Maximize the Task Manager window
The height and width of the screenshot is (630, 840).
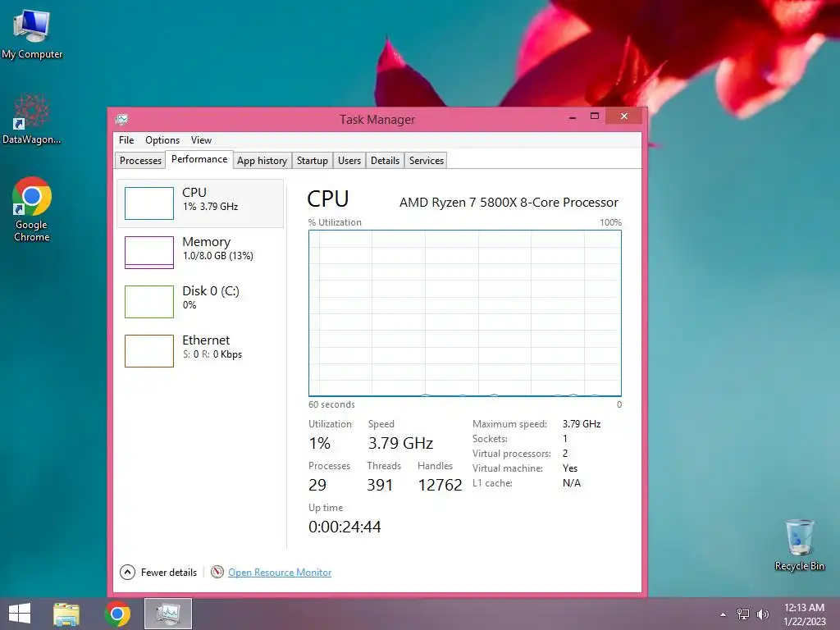pyautogui.click(x=595, y=116)
